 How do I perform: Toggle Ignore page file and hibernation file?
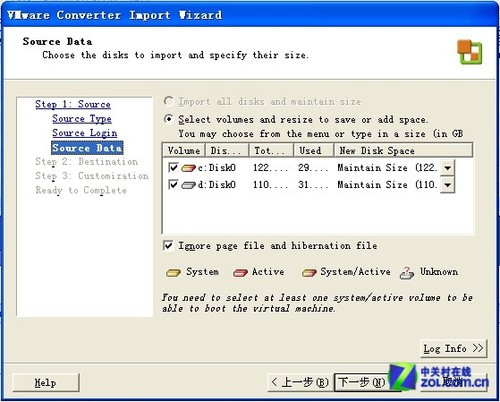(x=168, y=246)
